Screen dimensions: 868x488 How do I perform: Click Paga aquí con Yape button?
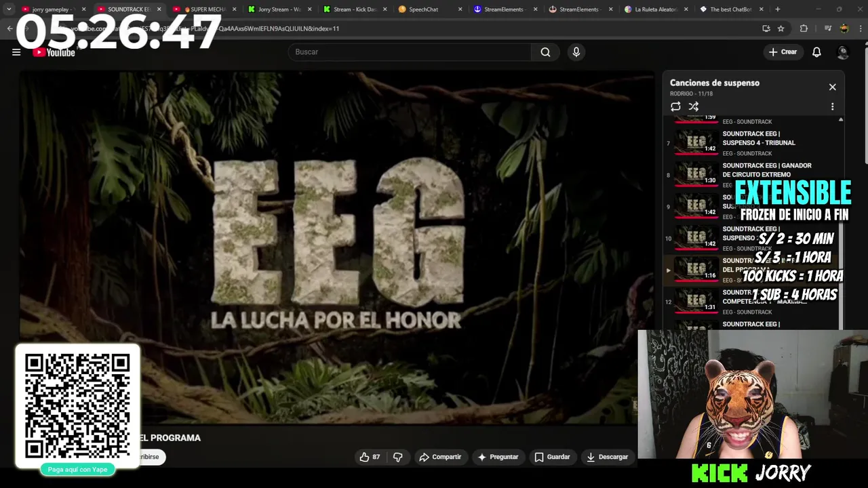point(77,469)
